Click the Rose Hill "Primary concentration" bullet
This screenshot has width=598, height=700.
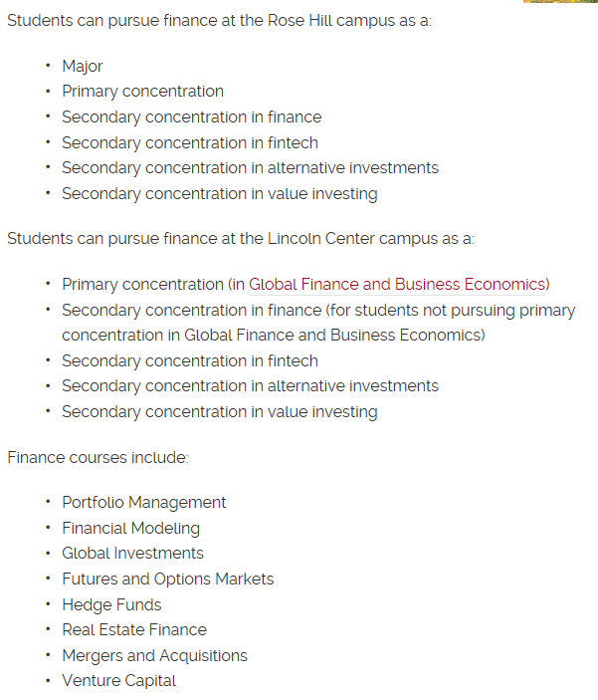point(142,92)
